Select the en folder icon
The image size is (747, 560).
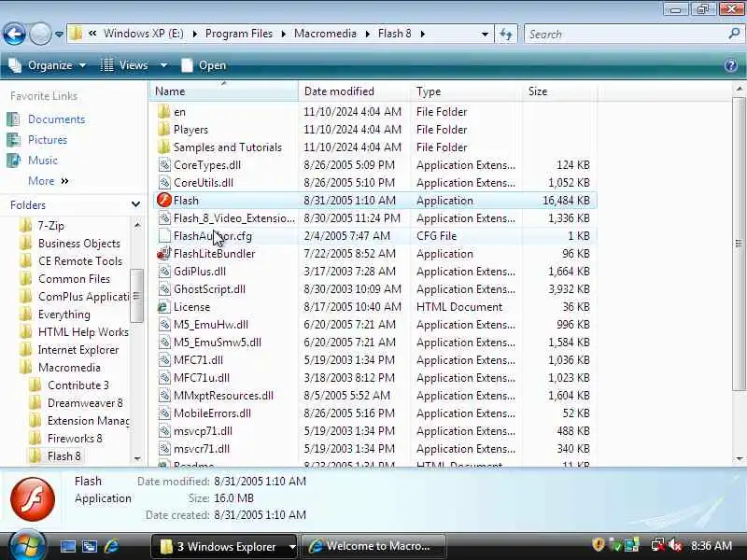click(164, 111)
